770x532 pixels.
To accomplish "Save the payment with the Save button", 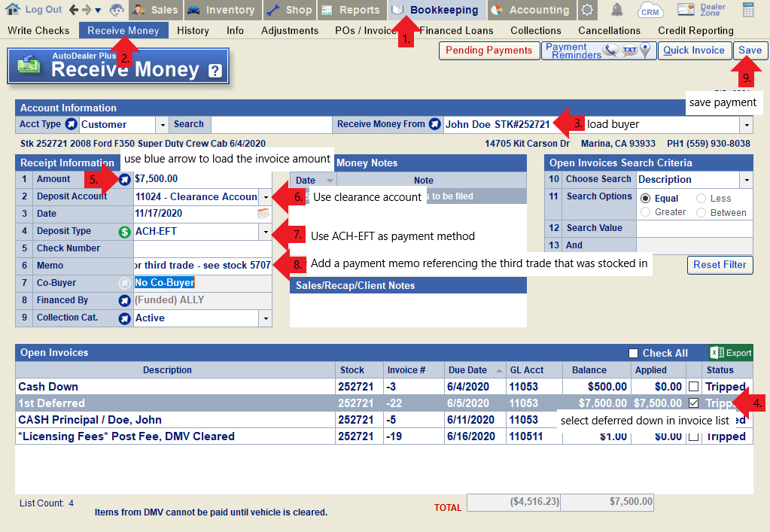I will (x=750, y=50).
